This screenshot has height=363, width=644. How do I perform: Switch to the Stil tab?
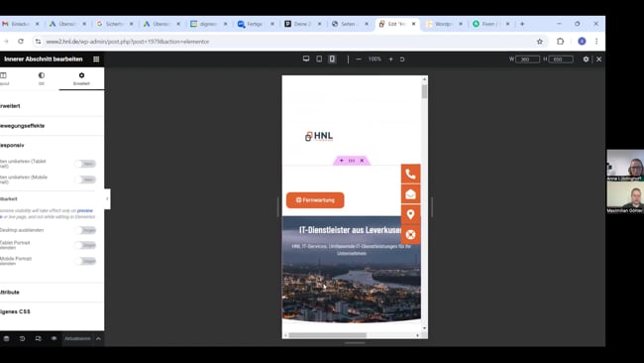[42, 78]
